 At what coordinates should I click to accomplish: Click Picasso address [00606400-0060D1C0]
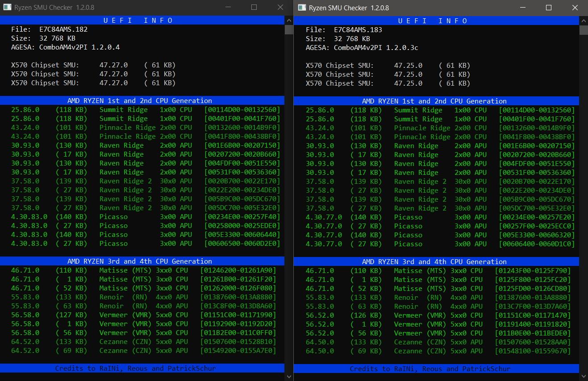click(537, 244)
